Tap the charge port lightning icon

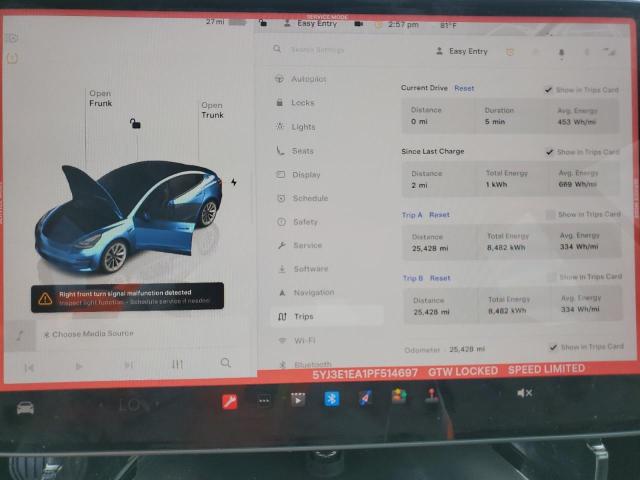coord(234,182)
